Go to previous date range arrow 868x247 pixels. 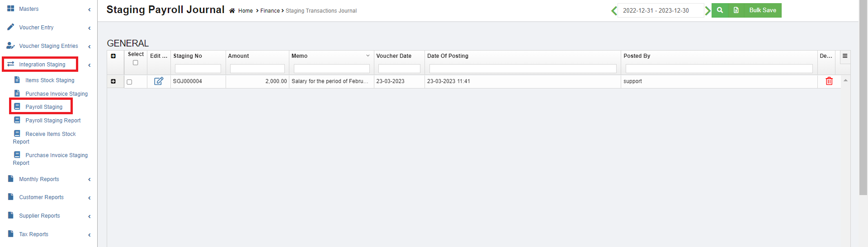tap(614, 10)
